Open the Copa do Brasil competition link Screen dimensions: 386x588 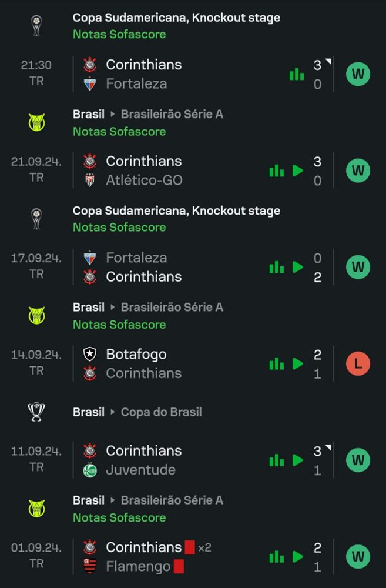point(161,412)
